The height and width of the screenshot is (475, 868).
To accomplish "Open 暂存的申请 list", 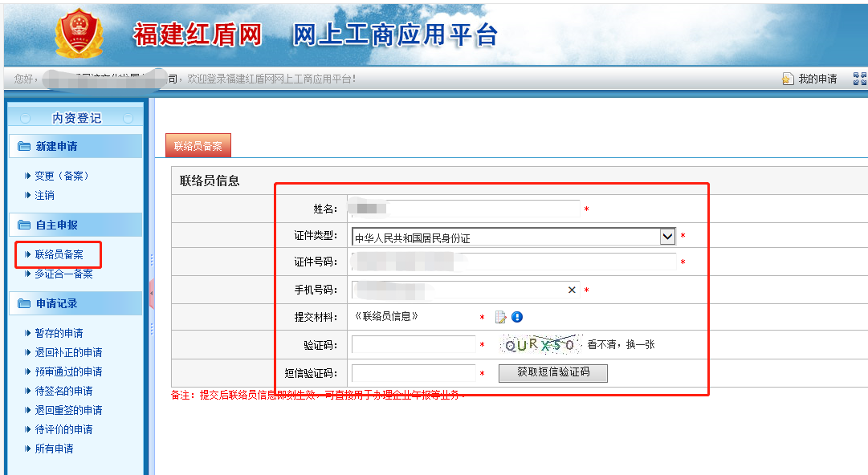I will click(x=59, y=333).
